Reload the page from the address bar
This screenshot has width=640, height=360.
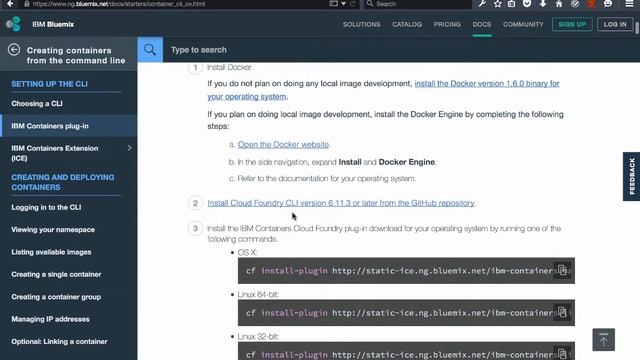[x=353, y=4]
